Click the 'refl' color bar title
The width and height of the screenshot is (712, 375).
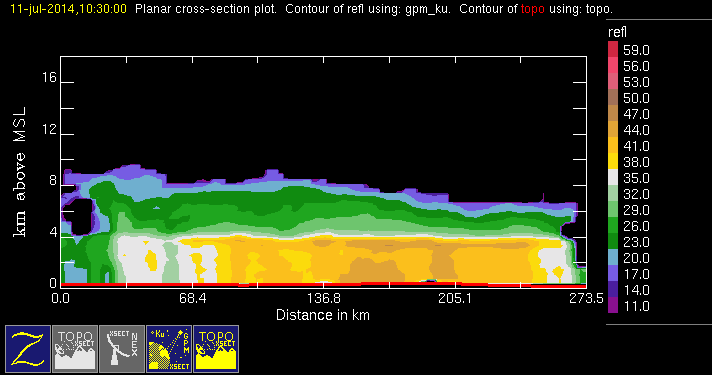[617, 32]
